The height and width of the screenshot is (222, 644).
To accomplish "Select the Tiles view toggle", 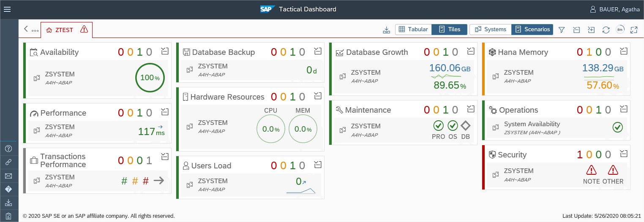I will (x=450, y=30).
